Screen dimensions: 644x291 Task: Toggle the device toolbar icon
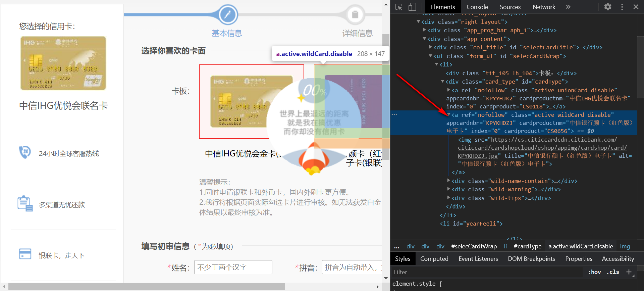pos(412,7)
